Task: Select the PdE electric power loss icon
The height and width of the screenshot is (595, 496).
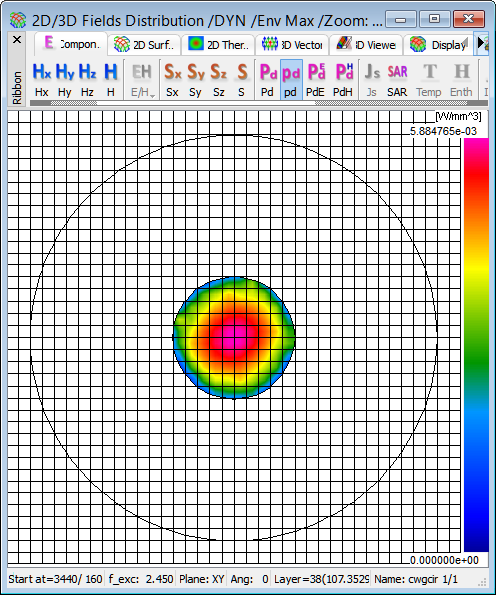Action: tap(316, 79)
